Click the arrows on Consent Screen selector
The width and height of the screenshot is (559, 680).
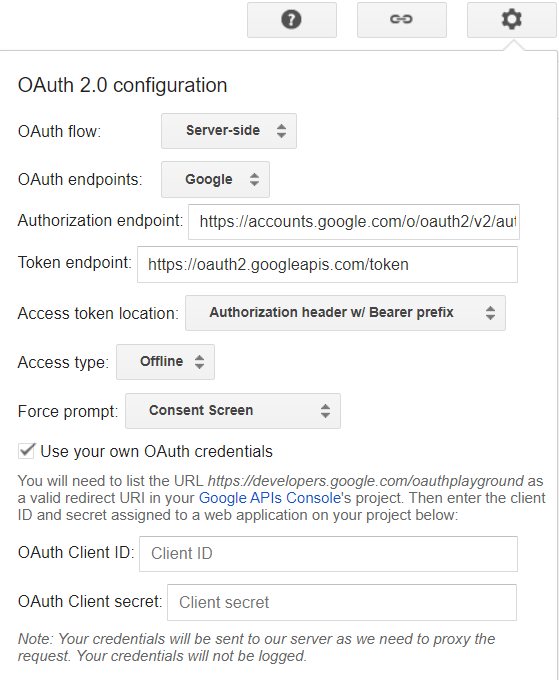325,411
